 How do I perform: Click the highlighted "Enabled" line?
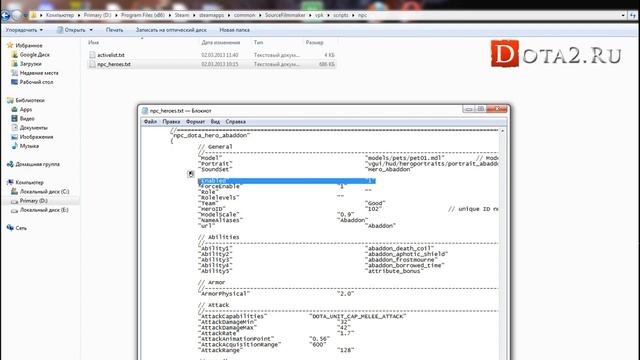(x=287, y=181)
